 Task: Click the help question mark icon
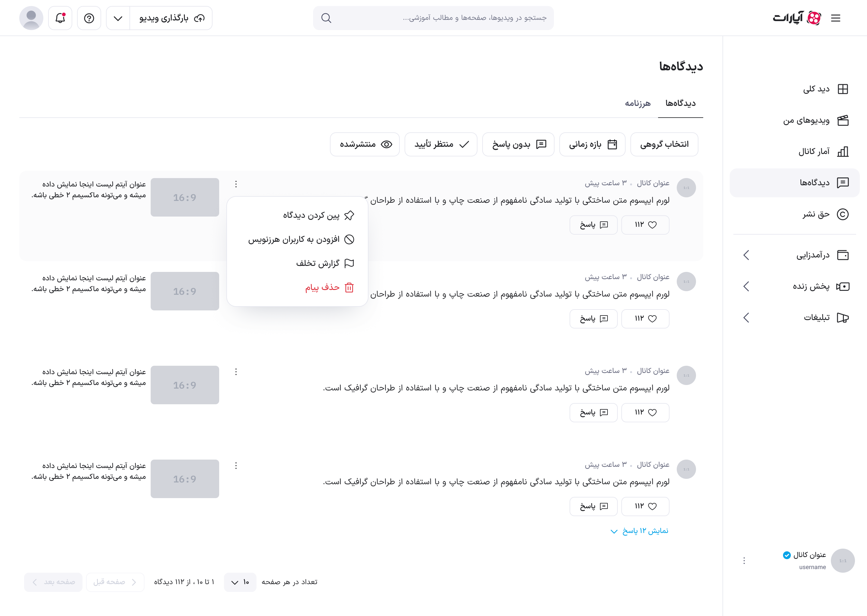89,18
